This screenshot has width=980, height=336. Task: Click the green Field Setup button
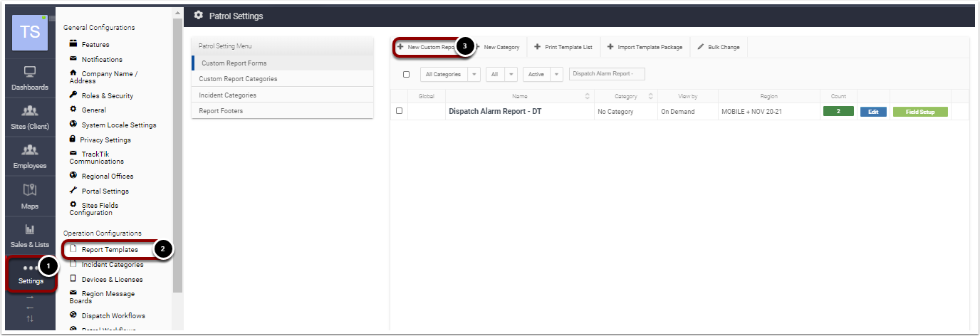pos(919,112)
